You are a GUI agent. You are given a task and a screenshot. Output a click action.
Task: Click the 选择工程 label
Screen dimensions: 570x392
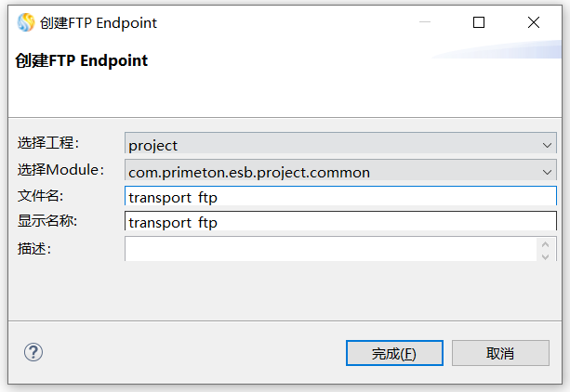(x=48, y=143)
